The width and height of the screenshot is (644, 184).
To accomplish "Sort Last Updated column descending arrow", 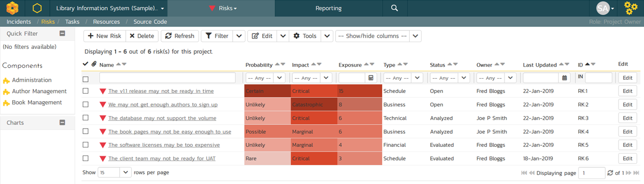I will click(x=567, y=65).
